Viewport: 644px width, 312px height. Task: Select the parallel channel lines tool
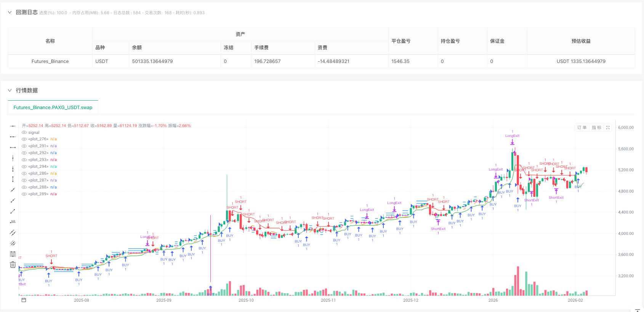(x=13, y=232)
